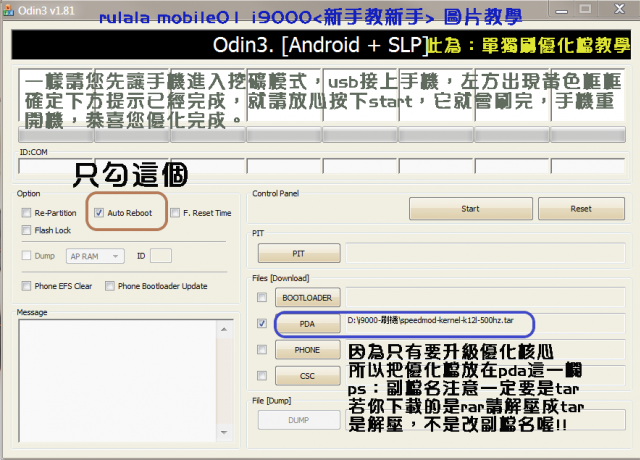Click the BOOTLOADER file path field
Viewport: 640px width, 460px height.
click(485, 298)
